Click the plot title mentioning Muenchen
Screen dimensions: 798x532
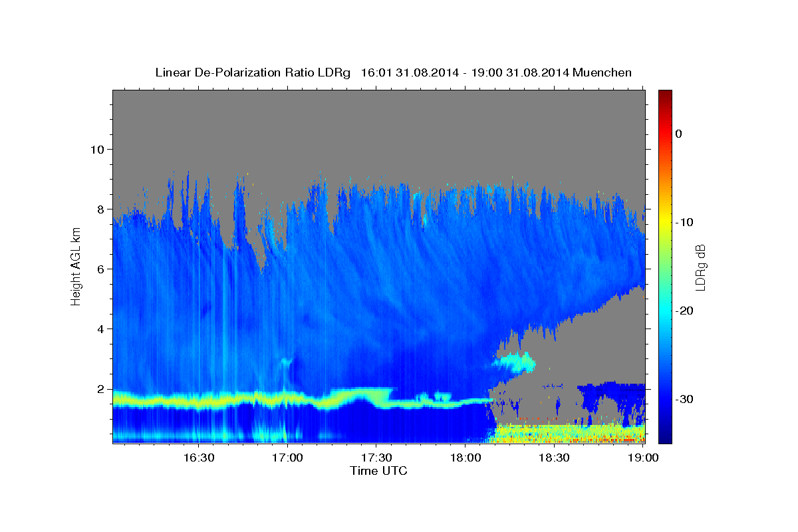[x=393, y=72]
